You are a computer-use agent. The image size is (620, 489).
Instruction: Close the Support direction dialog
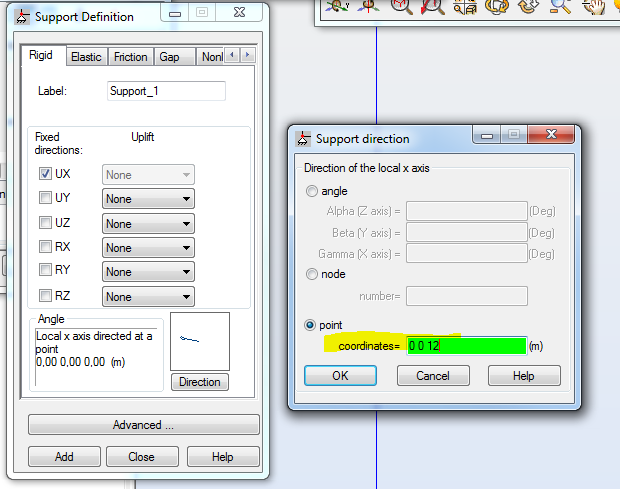point(551,134)
